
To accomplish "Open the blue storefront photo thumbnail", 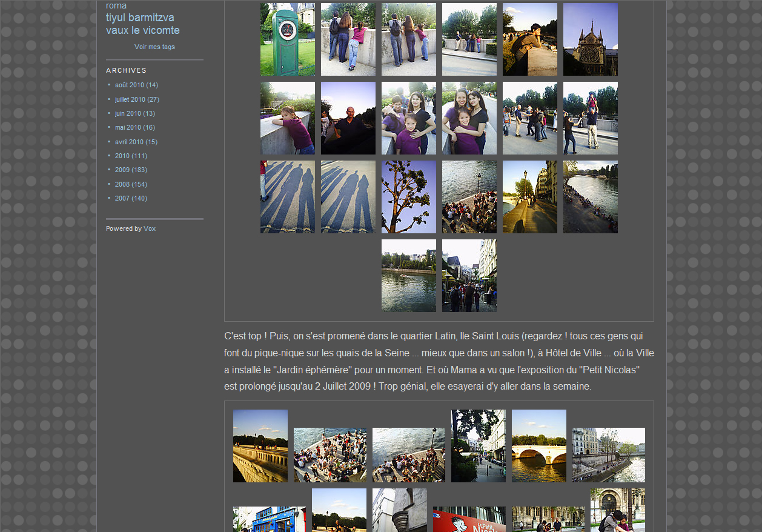I will point(270,519).
